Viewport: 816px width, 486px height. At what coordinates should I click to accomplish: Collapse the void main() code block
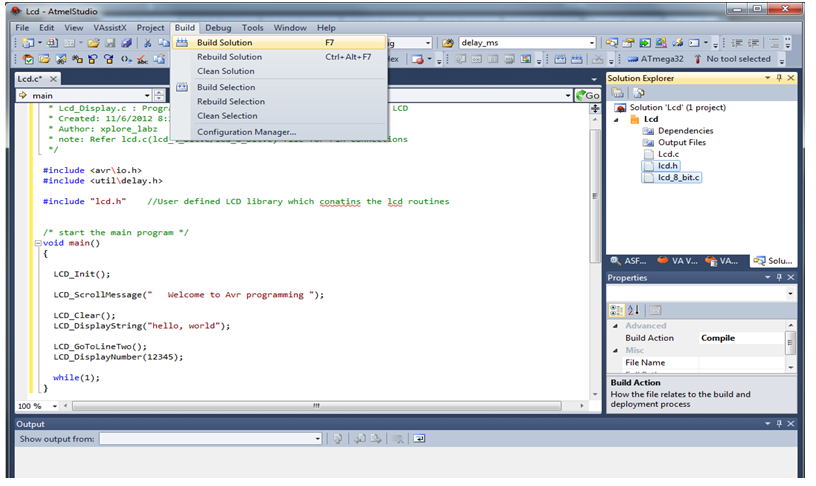[x=38, y=243]
